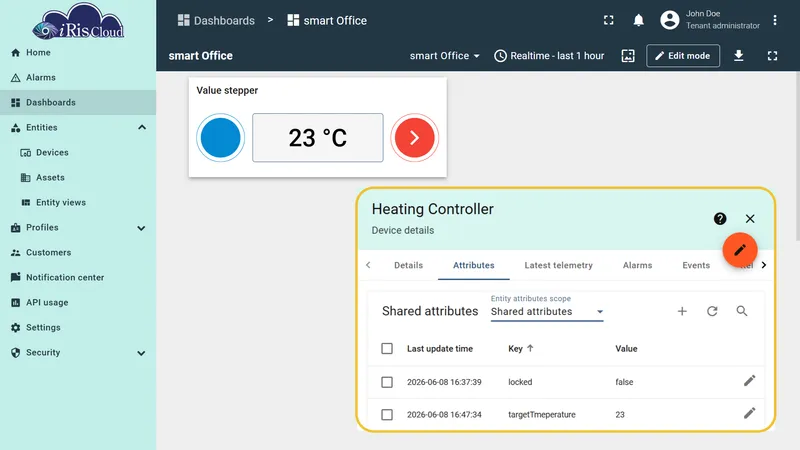Screen dimensions: 800x450
Task: Click the dashboard image icon in toolbar
Action: click(x=628, y=56)
